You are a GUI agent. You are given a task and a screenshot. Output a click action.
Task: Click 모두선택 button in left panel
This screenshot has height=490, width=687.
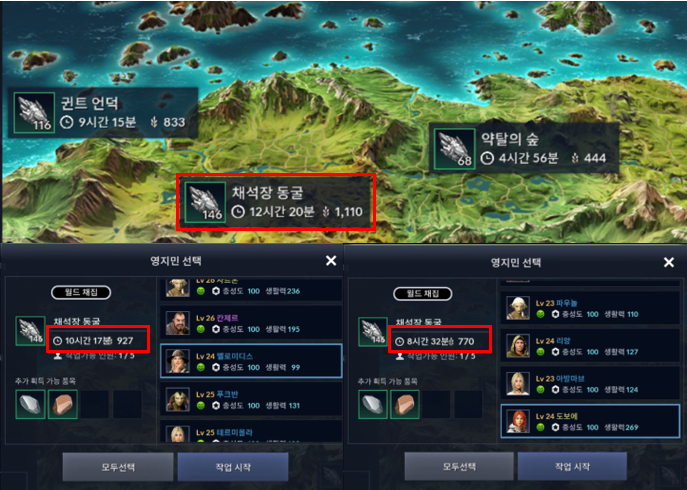coord(118,467)
